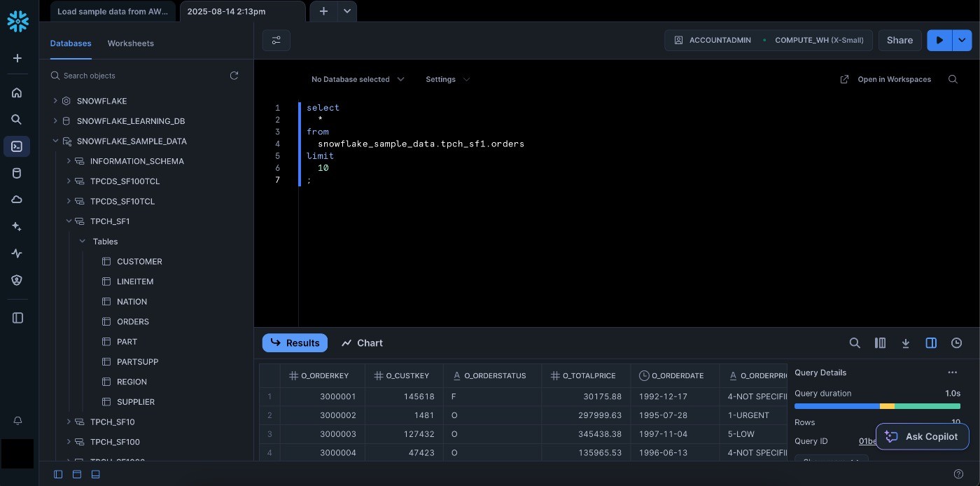Open the Home icon in sidebar
Viewport: 980px width, 486px height.
tap(17, 92)
